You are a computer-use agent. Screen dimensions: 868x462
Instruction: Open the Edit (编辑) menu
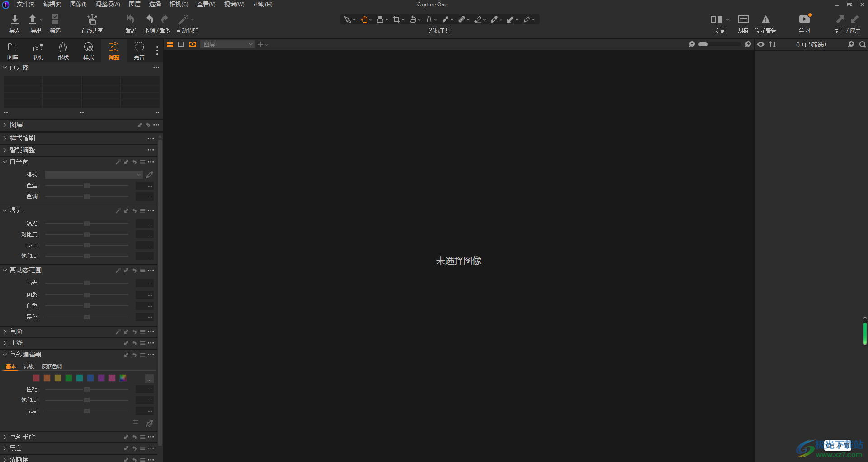[x=52, y=4]
